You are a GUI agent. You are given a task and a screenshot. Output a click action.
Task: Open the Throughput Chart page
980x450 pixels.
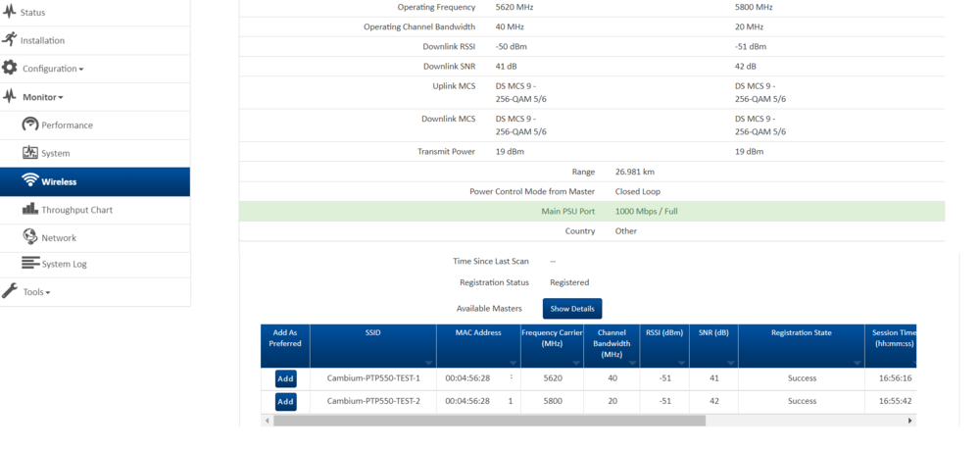click(x=76, y=210)
